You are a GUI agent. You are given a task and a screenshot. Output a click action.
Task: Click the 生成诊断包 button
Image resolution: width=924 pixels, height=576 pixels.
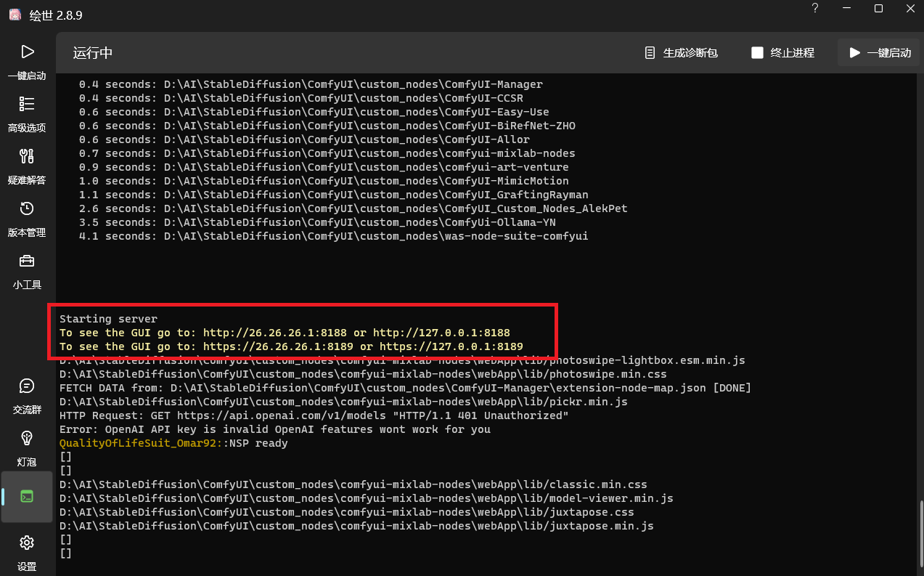coord(681,53)
